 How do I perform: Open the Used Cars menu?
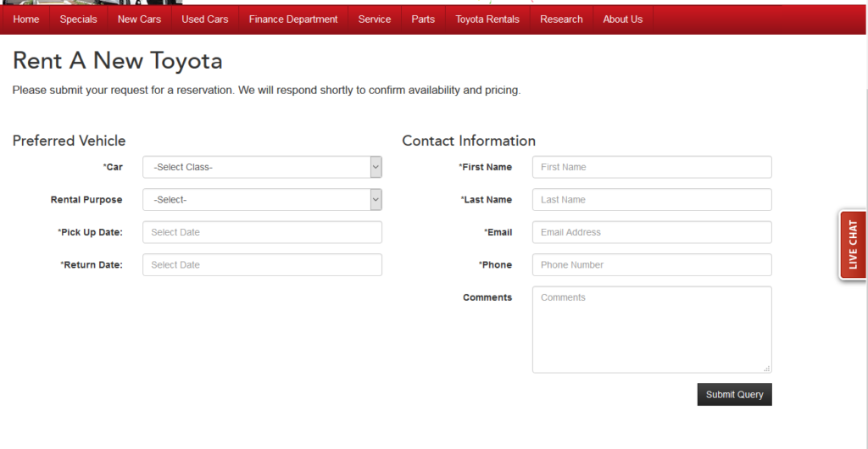pyautogui.click(x=205, y=19)
